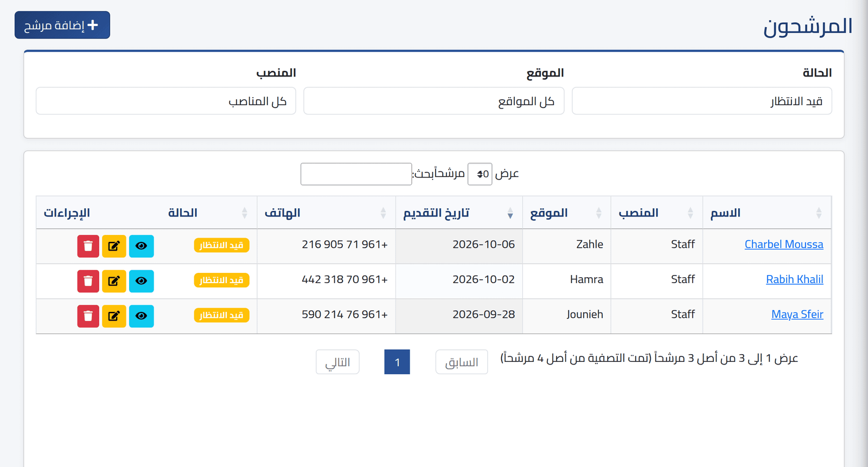This screenshot has width=868, height=467.
Task: Delete the Charbel Moussa candidate
Action: click(x=88, y=246)
